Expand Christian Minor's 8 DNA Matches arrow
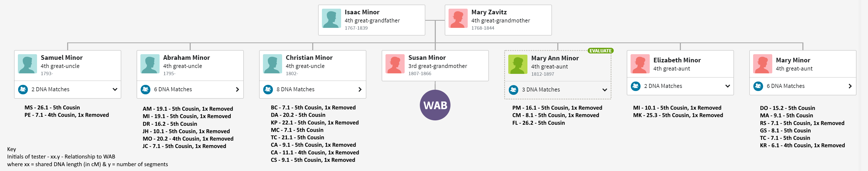868x171 pixels. 360,89
